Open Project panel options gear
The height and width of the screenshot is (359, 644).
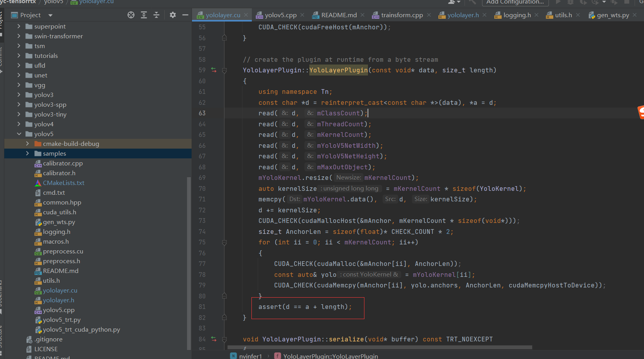point(172,14)
